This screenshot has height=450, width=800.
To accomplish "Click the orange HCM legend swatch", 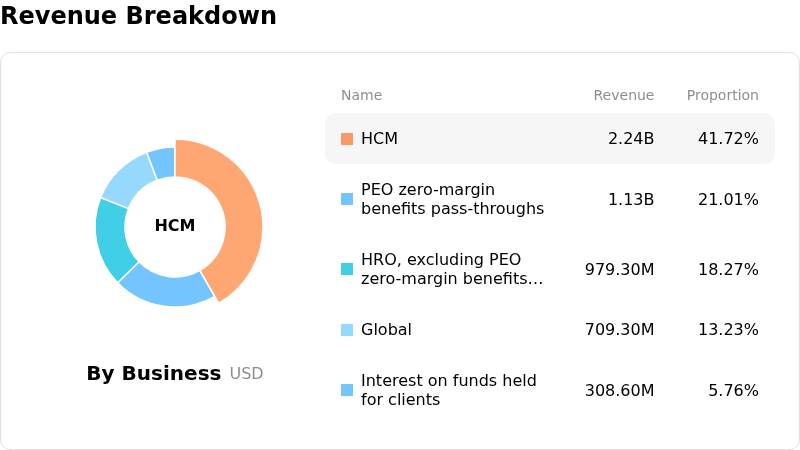I will point(347,139).
